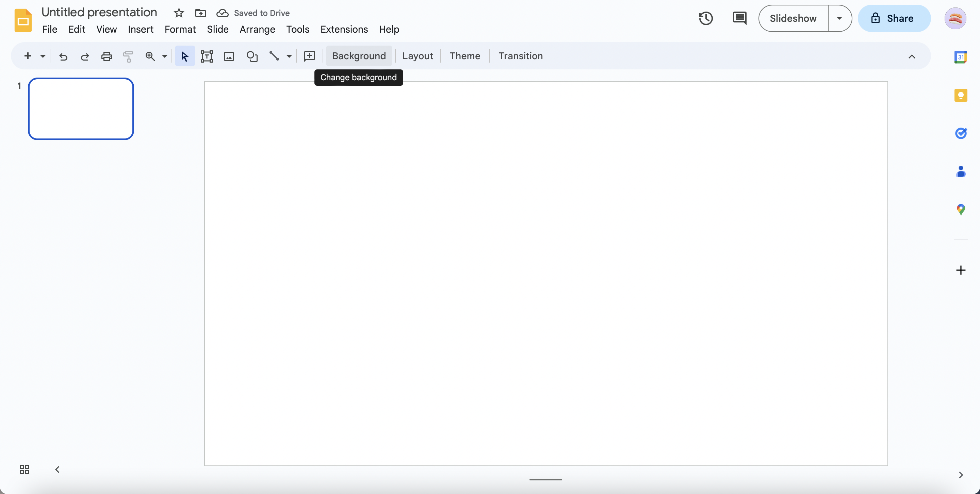This screenshot has height=494, width=980.
Task: Click the Undo icon
Action: [63, 56]
